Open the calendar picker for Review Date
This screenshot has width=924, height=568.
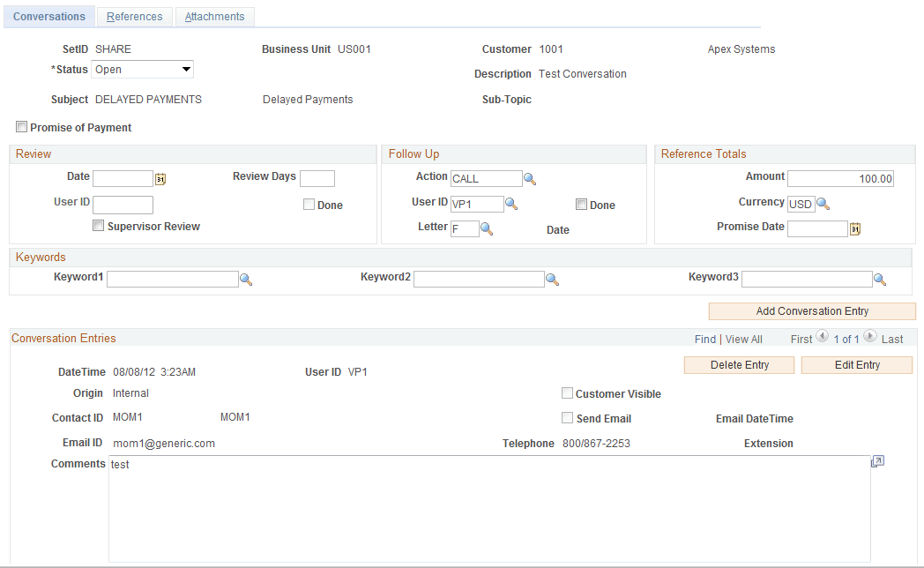[x=162, y=178]
